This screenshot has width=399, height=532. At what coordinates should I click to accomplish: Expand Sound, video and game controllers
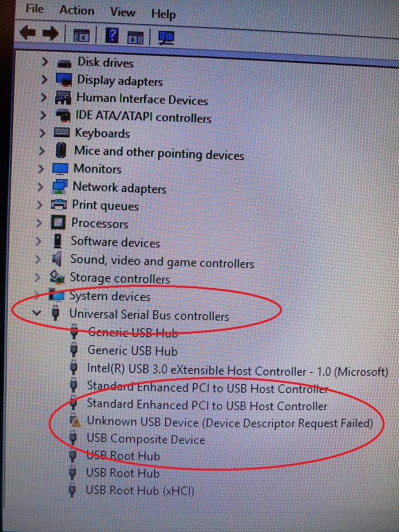point(38,259)
